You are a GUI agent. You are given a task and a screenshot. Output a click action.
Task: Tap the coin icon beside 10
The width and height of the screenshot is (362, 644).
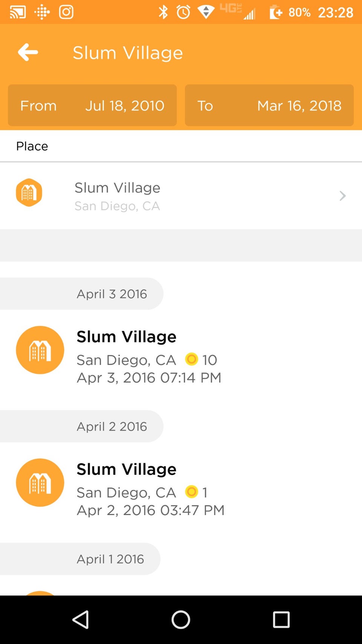click(x=192, y=359)
